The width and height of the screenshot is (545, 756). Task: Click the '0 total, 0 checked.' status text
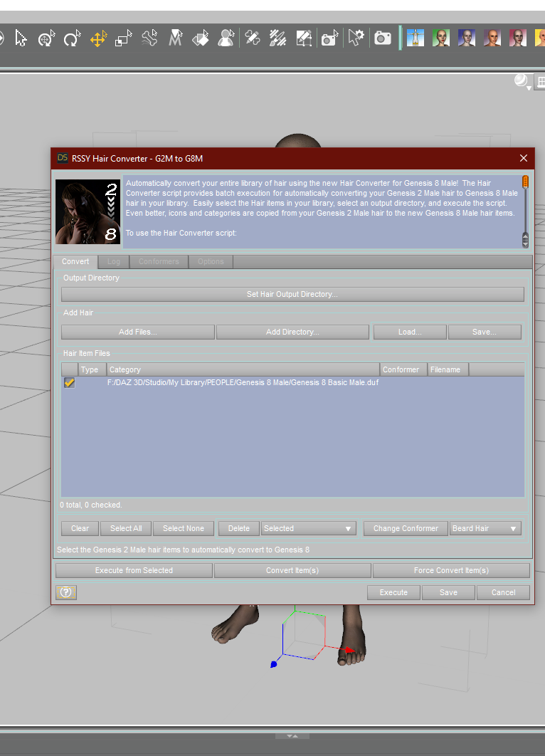coord(90,505)
